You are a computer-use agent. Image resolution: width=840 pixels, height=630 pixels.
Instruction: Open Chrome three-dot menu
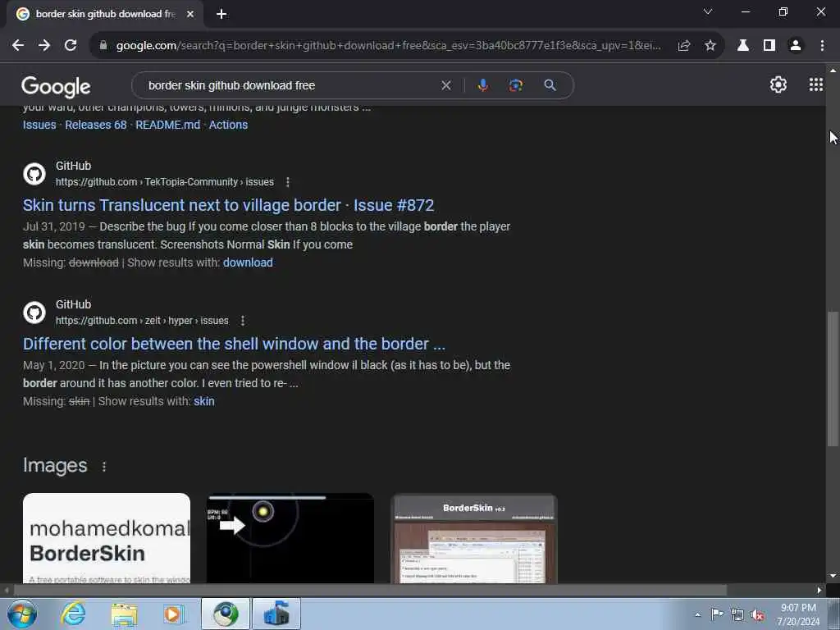(x=822, y=46)
